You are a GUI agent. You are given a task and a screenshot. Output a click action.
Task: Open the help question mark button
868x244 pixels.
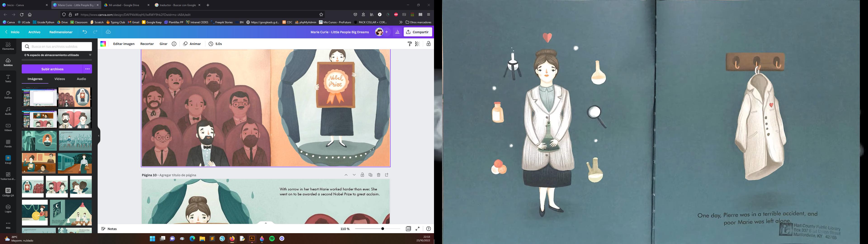point(428,229)
